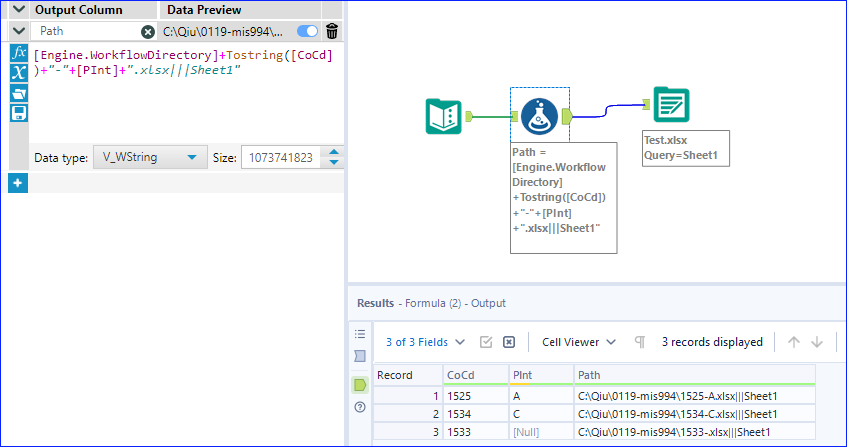
Task: Click the save expression floppy icon
Action: click(x=19, y=113)
